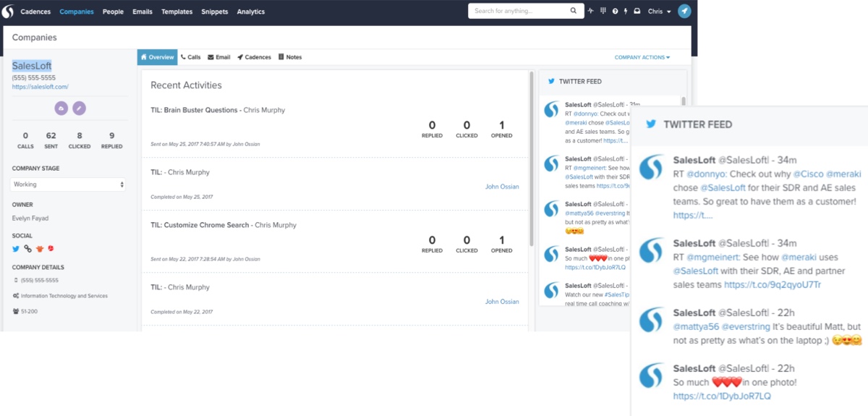Screen dimensions: 868x416
Task: Open the lightning bolt live feed icon
Action: [x=626, y=12]
